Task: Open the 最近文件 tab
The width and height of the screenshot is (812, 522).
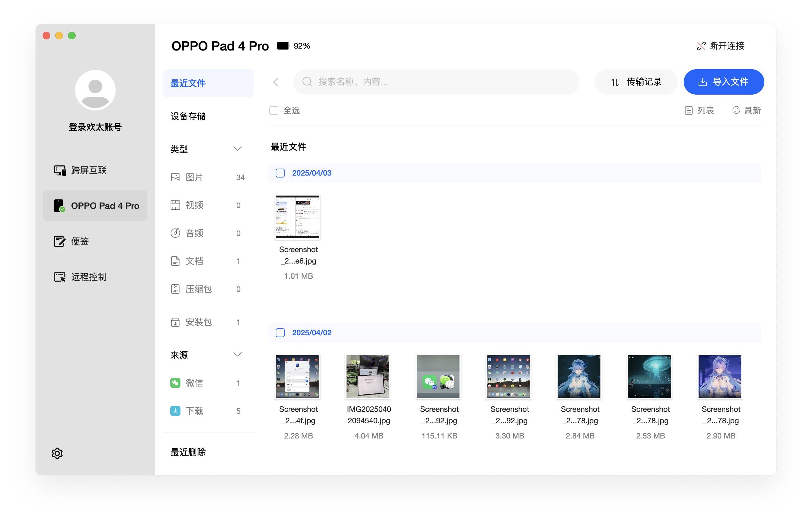Action: 208,83
